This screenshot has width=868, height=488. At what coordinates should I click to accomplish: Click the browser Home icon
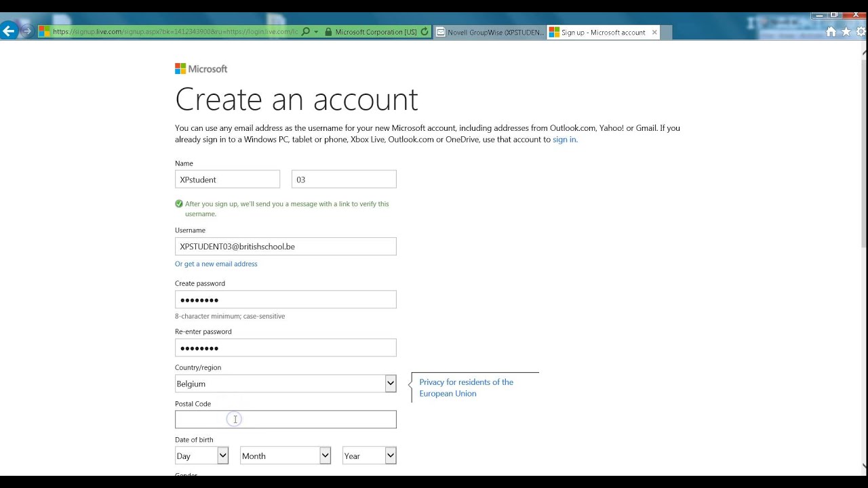831,31
